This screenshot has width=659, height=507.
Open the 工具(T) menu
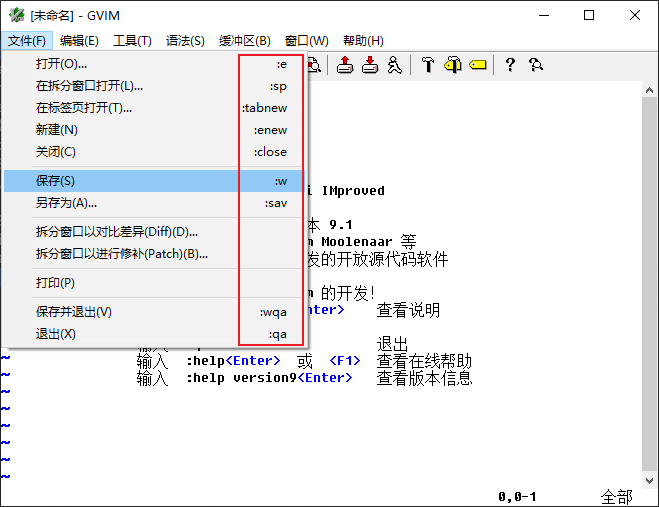pos(132,41)
